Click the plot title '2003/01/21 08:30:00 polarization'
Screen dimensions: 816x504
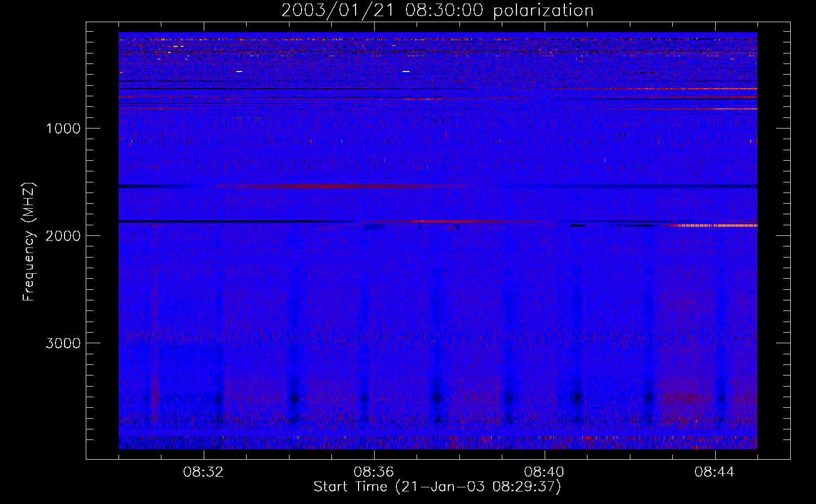[437, 11]
